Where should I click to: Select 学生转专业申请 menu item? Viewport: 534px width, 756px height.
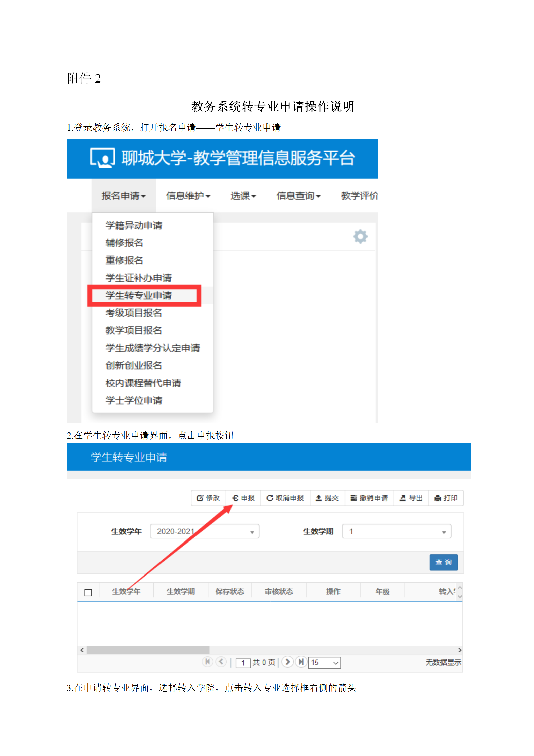138,295
